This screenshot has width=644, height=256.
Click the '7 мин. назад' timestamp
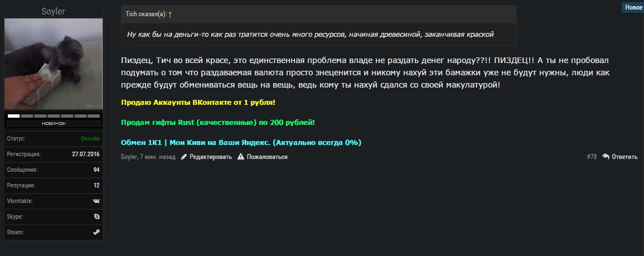pos(159,157)
